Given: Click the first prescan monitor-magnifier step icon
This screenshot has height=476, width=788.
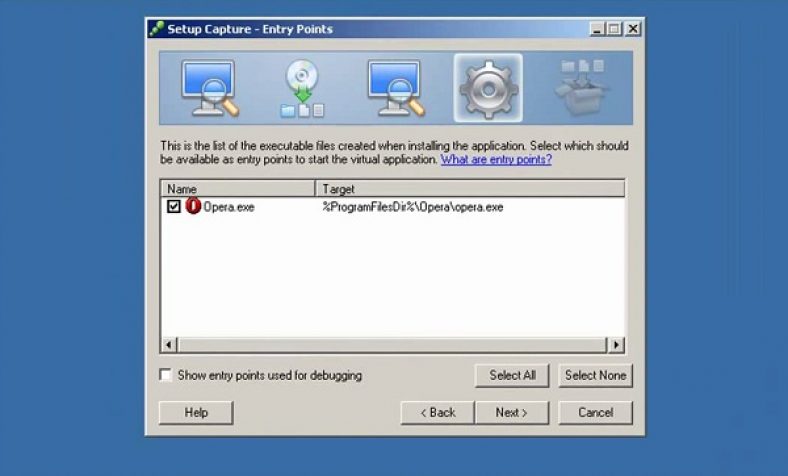Looking at the screenshot, I should [x=209, y=88].
